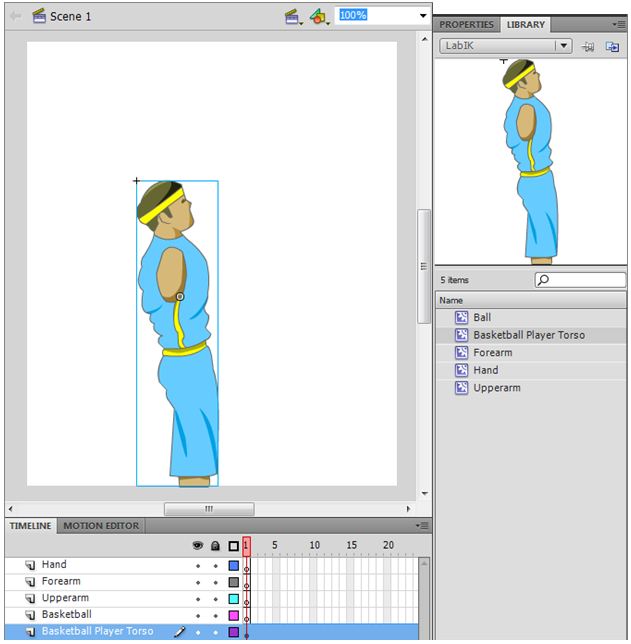The width and height of the screenshot is (631, 644).
Task: Open the zoom percentage dropdown
Action: coord(423,16)
